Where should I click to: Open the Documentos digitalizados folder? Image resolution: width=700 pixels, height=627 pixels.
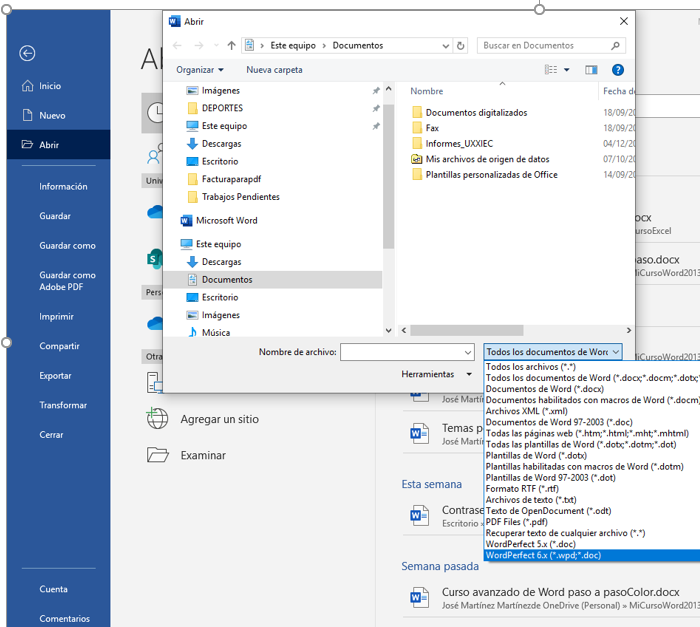pos(476,113)
